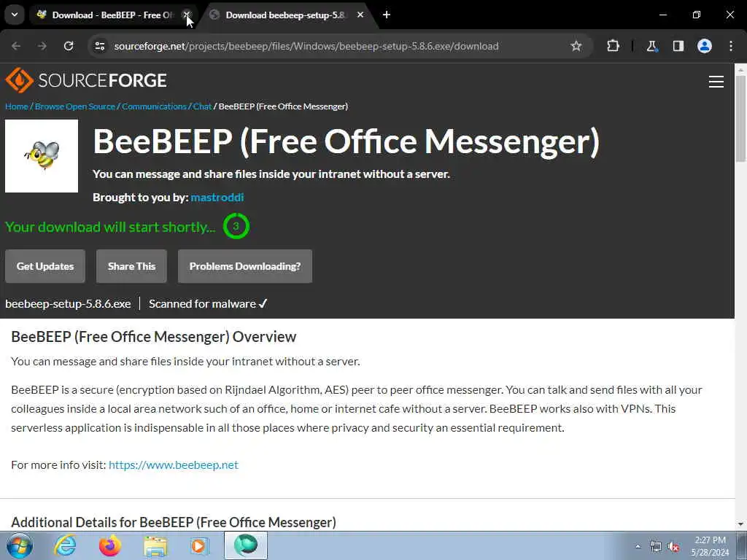Click Additional Details for BeeBEEP heading
The image size is (747, 560).
[174, 522]
